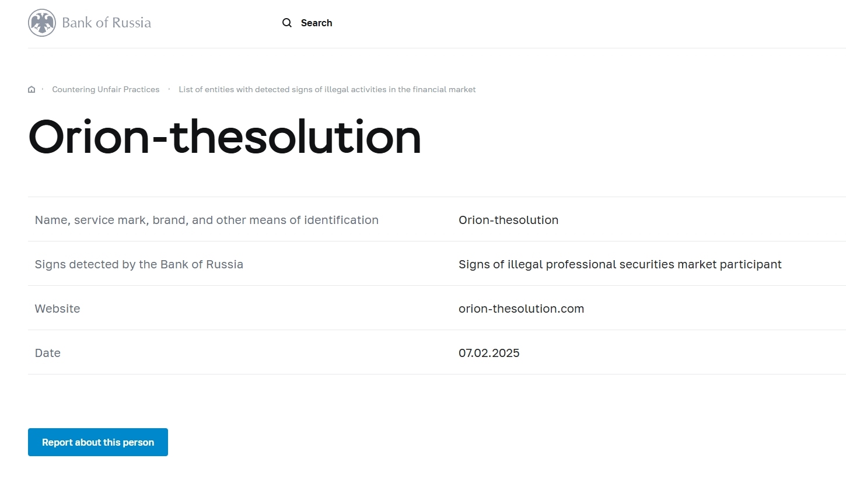Open List of entities breadcrumb link
The width and height of the screenshot is (846, 504).
click(x=327, y=89)
